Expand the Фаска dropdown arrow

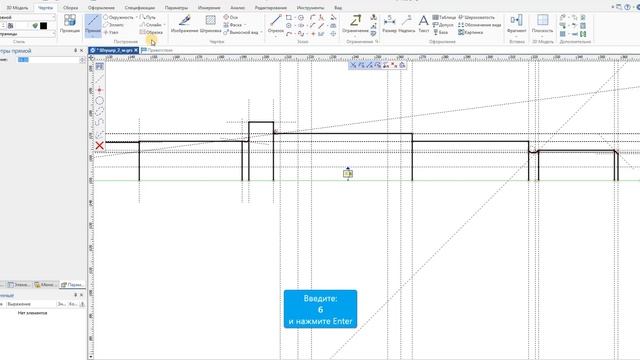pos(245,24)
